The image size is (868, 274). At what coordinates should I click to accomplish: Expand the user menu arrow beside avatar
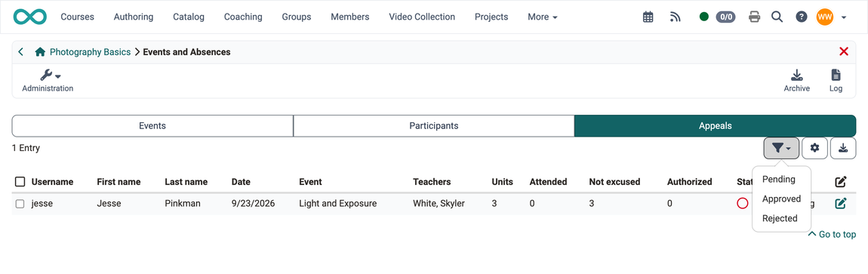pos(844,17)
